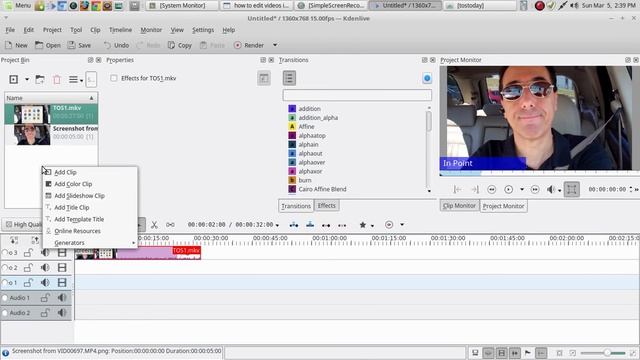Screen dimensions: 640x360
Task: Click the red record icon in system tray
Action: 539,6
